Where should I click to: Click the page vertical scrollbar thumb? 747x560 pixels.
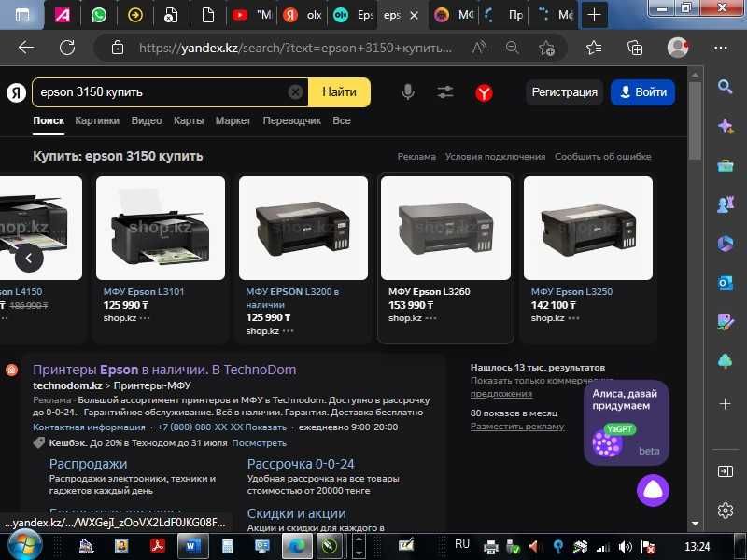pyautogui.click(x=695, y=121)
